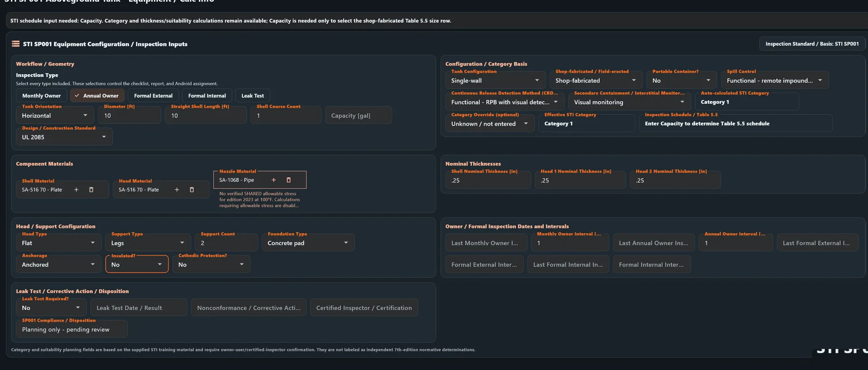Toggle Formal Internal inspection type
Screen dimensions: 868x370
207,95
